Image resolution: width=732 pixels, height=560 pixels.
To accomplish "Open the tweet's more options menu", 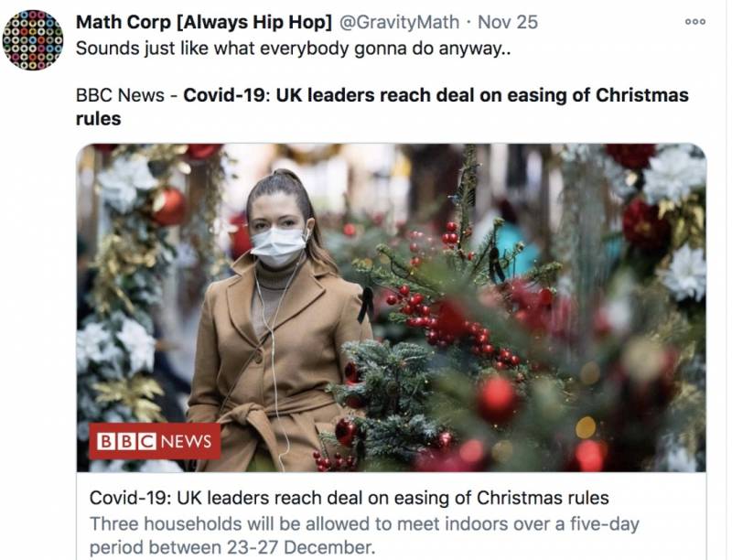I will pyautogui.click(x=694, y=22).
